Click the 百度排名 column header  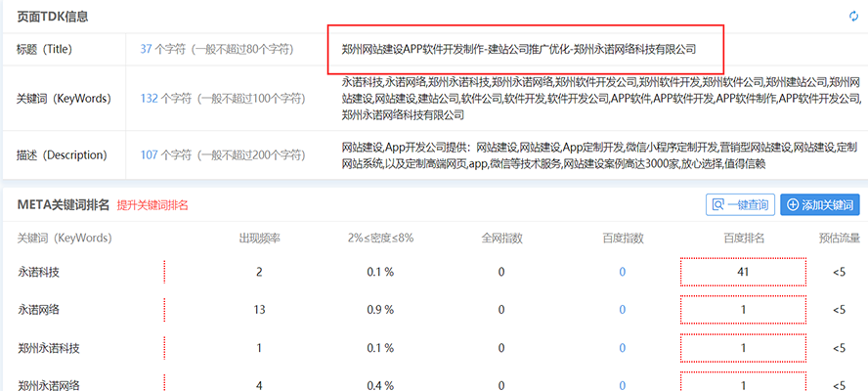[x=744, y=239]
